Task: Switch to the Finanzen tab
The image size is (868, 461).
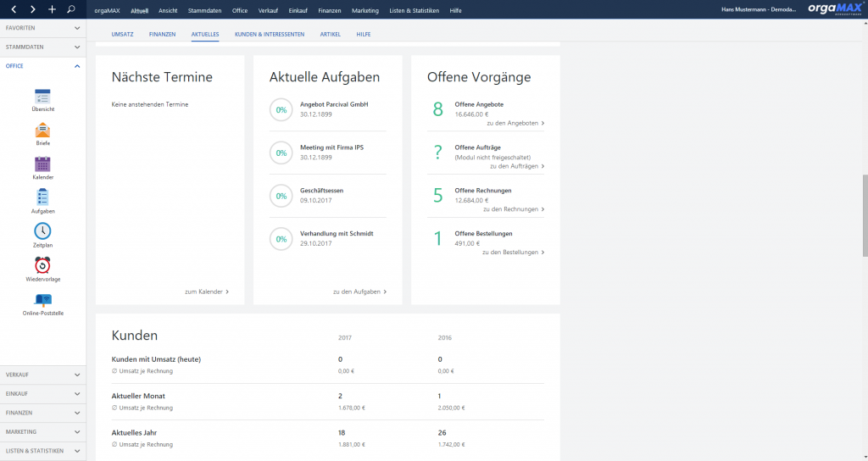Action: 162,34
